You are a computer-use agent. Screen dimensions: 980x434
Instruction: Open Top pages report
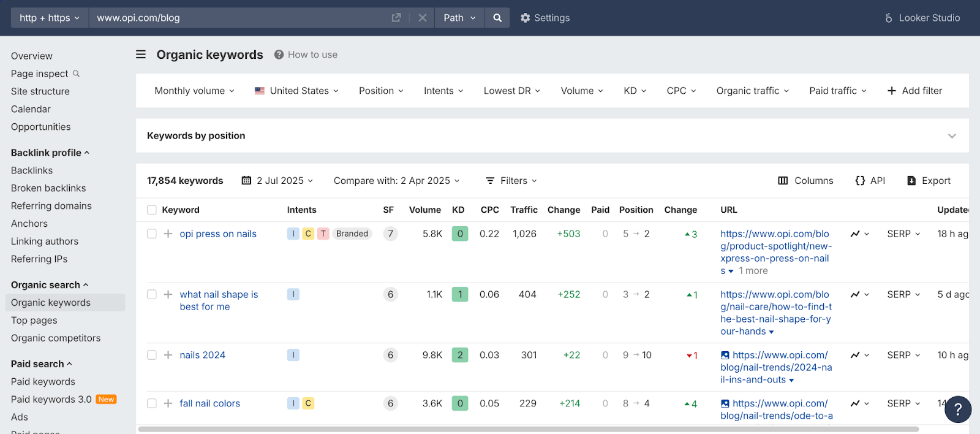34,320
